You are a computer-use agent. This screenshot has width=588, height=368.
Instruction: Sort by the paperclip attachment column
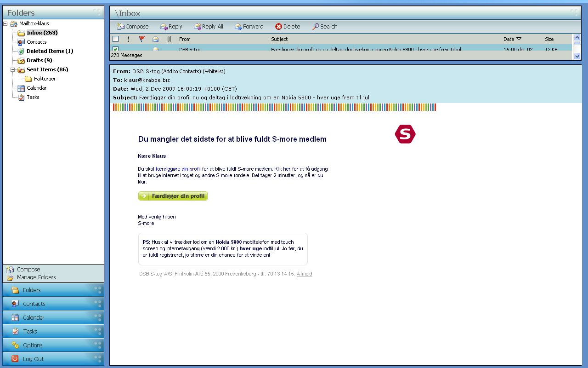[x=169, y=39]
